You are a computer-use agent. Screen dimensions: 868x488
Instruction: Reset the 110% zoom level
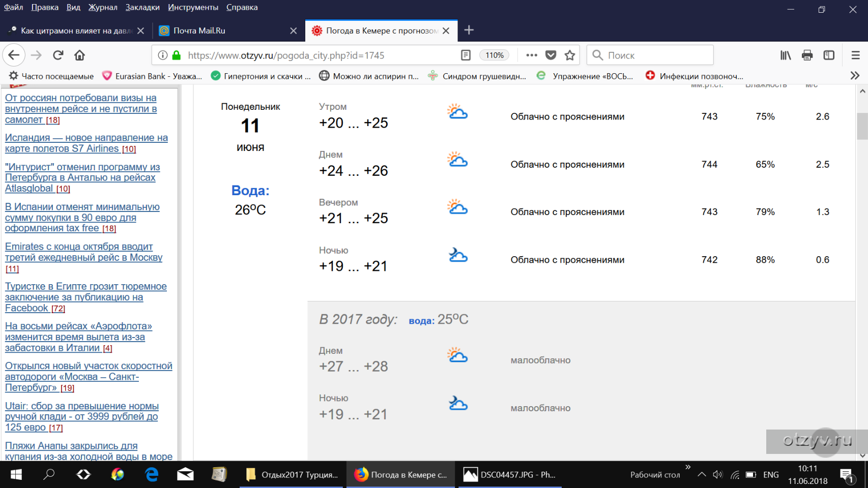point(494,55)
